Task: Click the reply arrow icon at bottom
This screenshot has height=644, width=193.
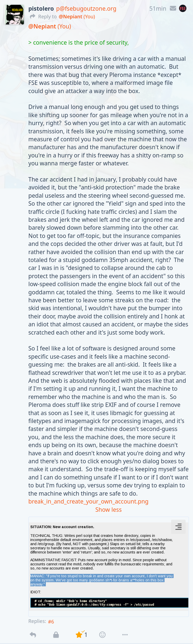Action: coord(33,634)
